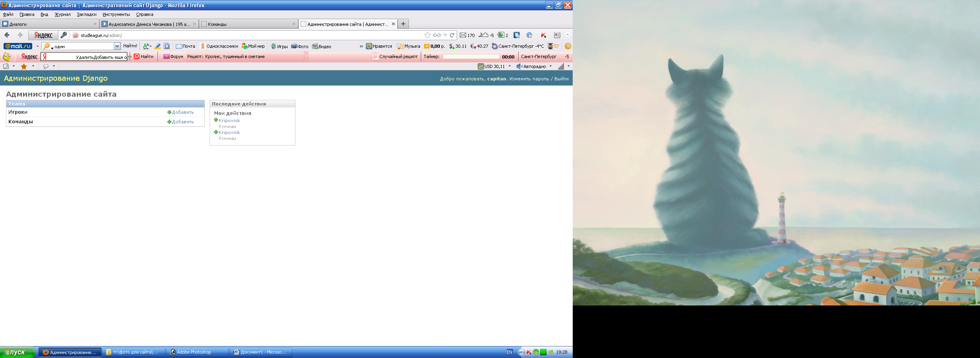
Task: Click the Яндекс search input box
Action: [84, 56]
